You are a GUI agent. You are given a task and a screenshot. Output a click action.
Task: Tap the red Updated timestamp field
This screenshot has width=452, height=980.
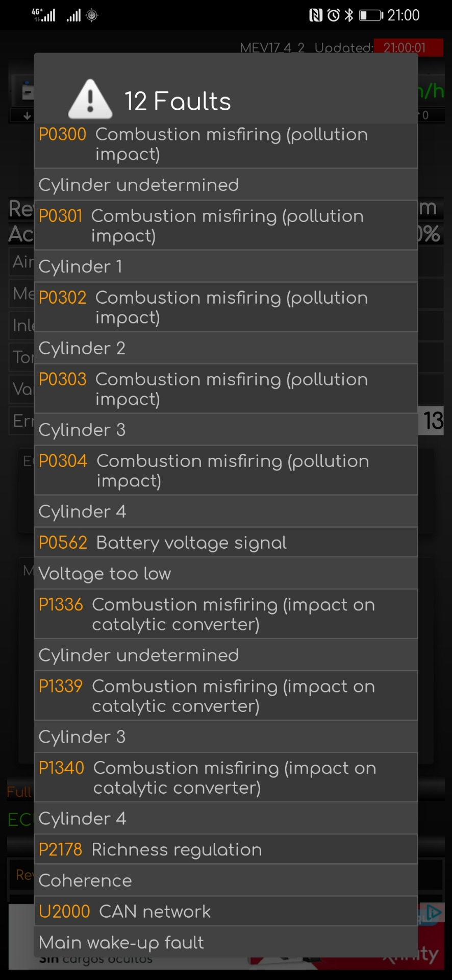(x=408, y=47)
